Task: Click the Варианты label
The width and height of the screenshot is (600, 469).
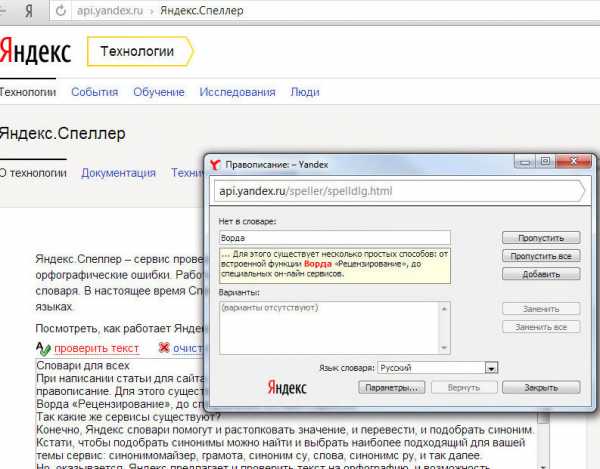Action: coord(239,292)
